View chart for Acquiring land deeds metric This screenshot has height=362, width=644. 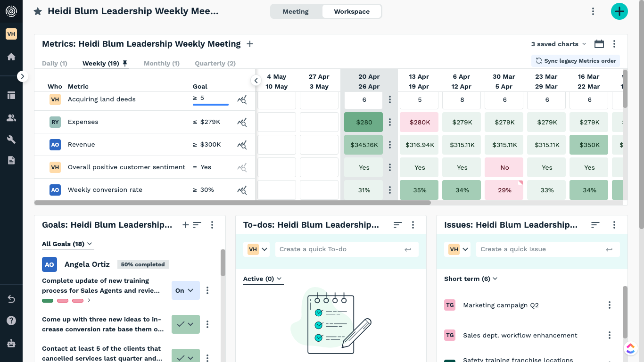pos(242,99)
